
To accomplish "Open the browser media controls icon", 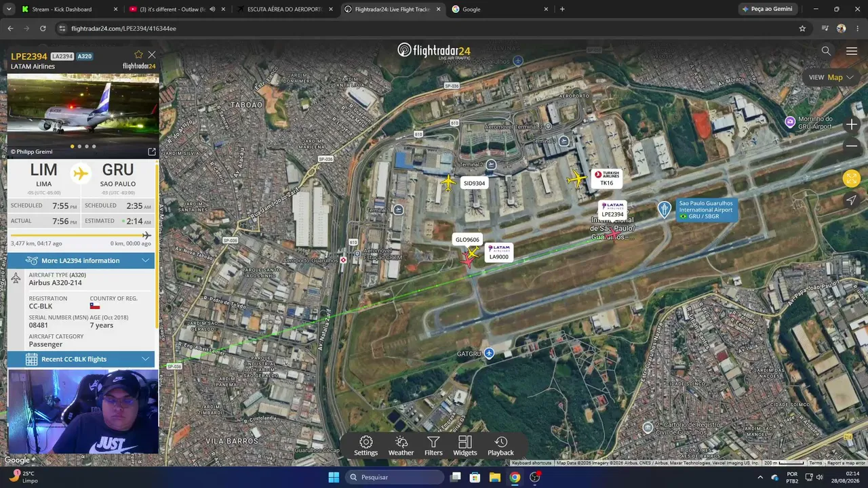I will coord(825,28).
